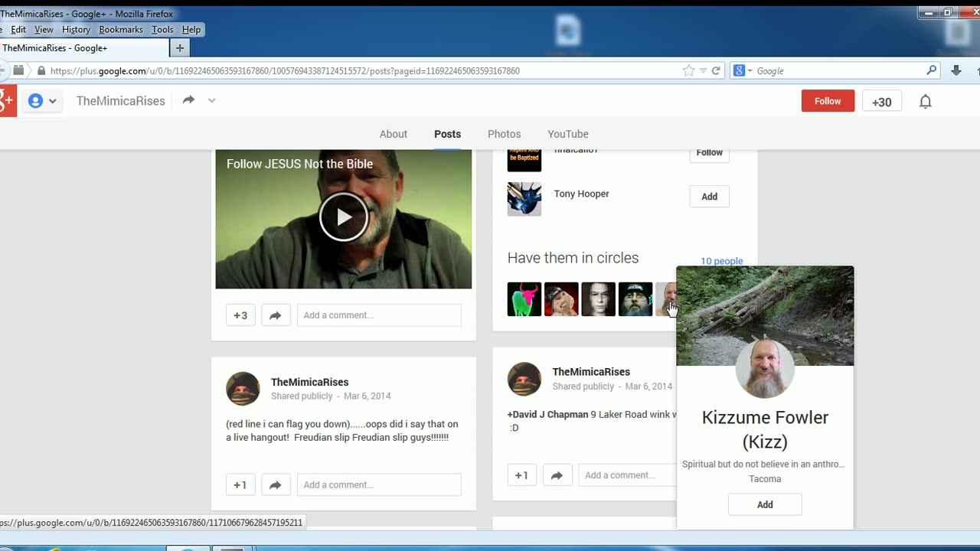Select the TheMimicaRises - Google+ browser tab
The width and height of the screenshot is (980, 551).
pos(83,48)
